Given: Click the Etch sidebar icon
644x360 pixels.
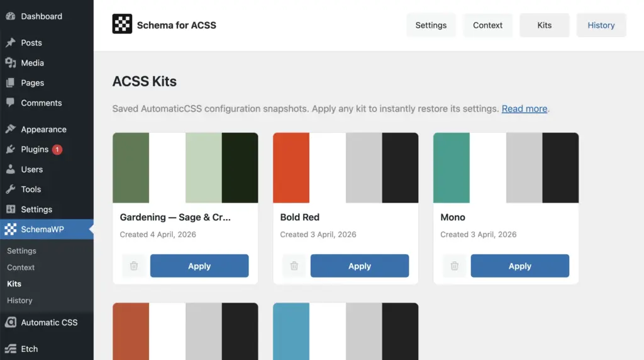Looking at the screenshot, I should pyautogui.click(x=11, y=349).
